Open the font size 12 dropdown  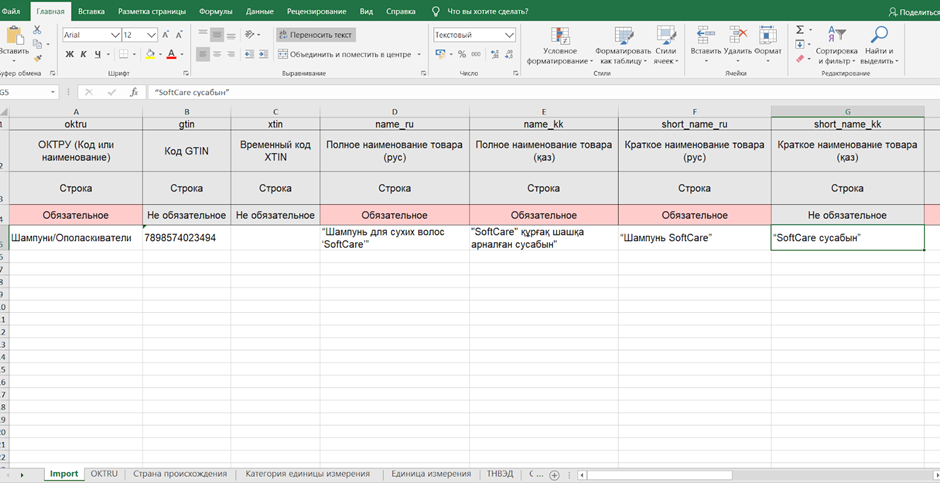(152, 35)
